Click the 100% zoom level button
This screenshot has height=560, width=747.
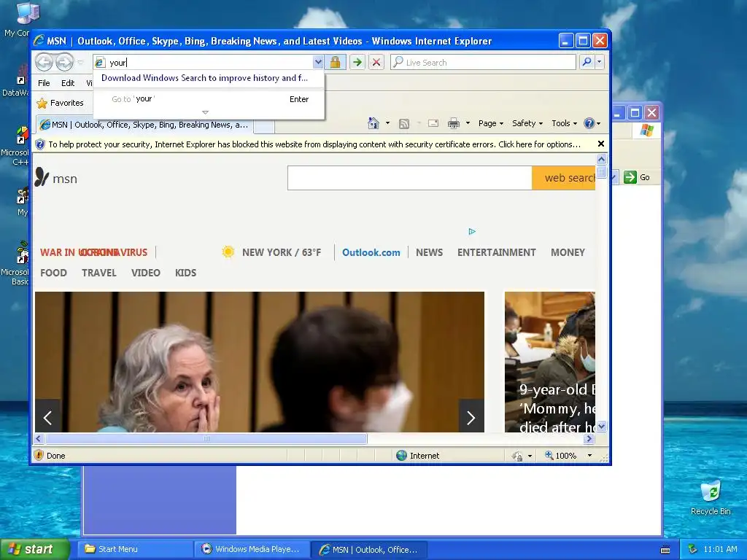pyautogui.click(x=561, y=456)
